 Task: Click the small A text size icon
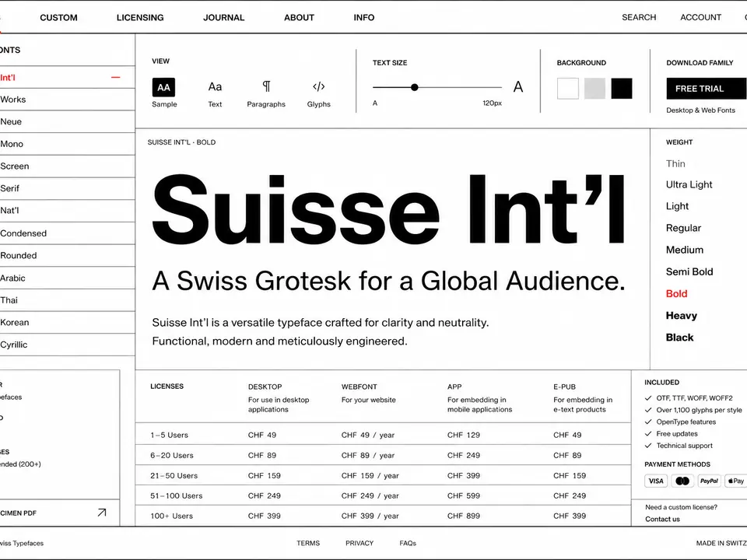(x=375, y=103)
